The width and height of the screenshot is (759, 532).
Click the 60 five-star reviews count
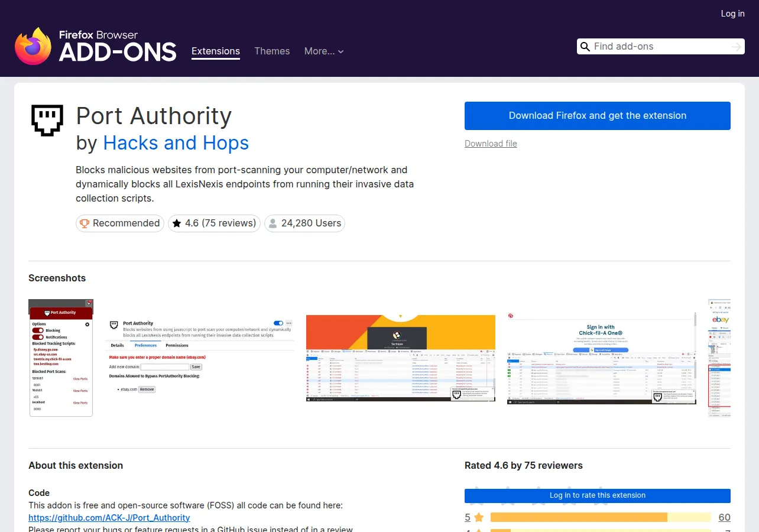click(x=724, y=518)
